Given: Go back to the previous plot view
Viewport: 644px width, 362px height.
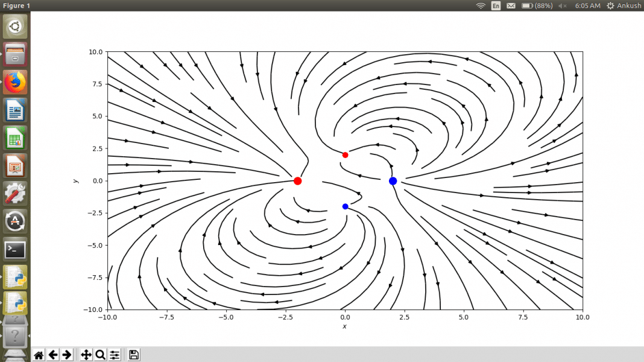Looking at the screenshot, I should point(53,355).
